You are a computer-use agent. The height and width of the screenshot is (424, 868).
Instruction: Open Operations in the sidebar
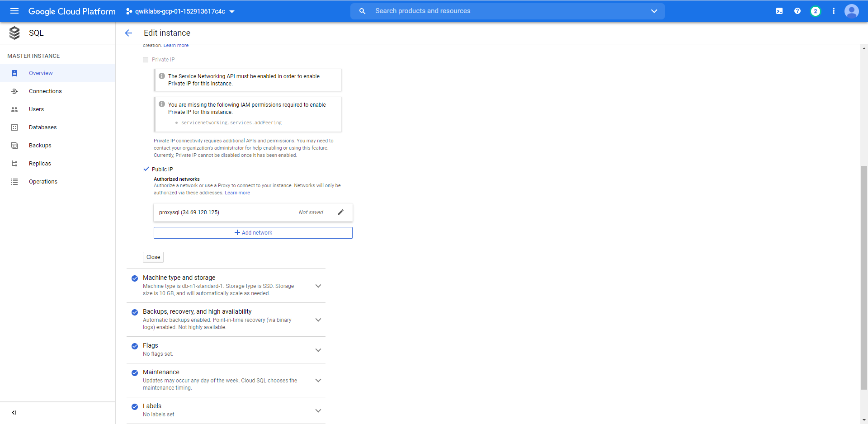57,182
